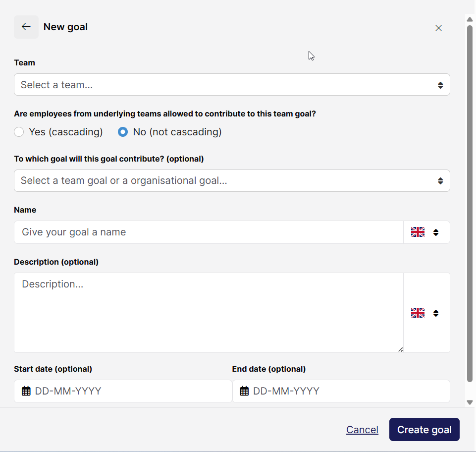Click the UK flag beside Description
Image resolution: width=476 pixels, height=452 pixels.
[x=418, y=313]
